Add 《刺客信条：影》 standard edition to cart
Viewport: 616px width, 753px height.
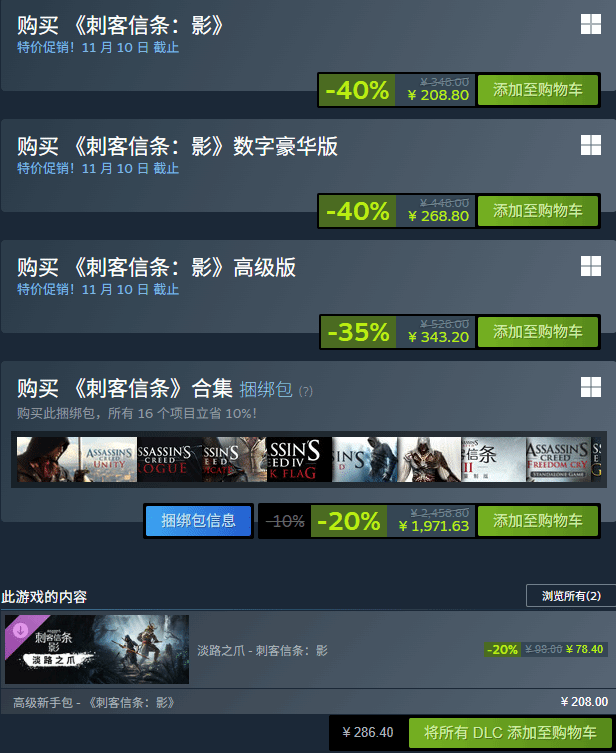538,90
